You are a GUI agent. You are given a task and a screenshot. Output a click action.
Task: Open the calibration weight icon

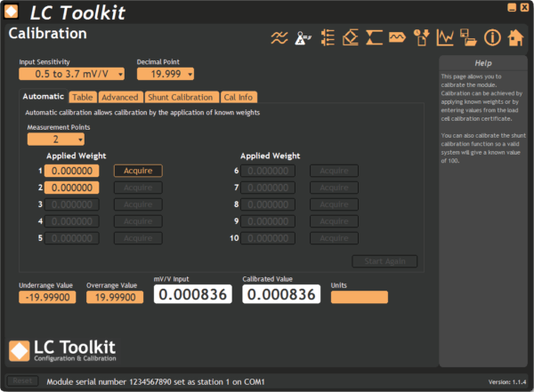click(303, 37)
